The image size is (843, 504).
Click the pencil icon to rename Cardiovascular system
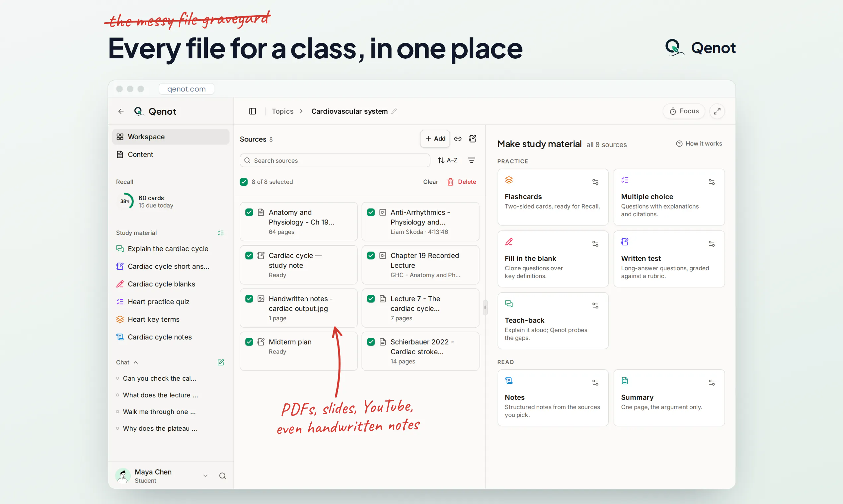pyautogui.click(x=394, y=111)
